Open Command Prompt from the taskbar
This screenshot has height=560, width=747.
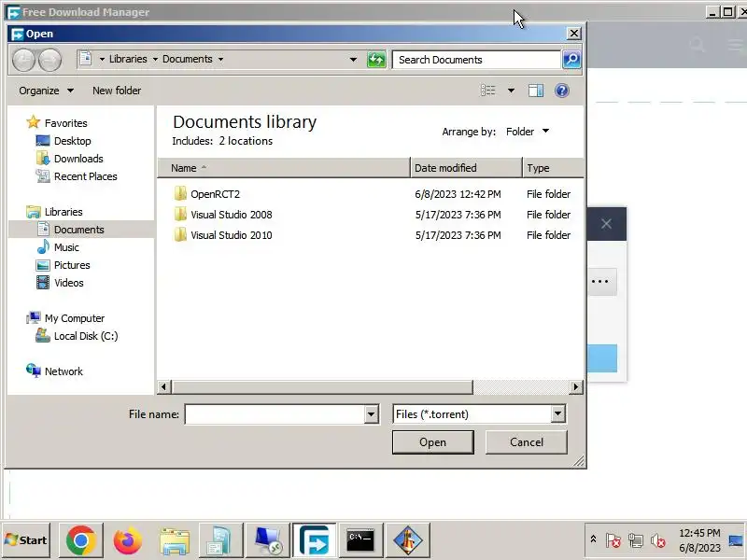360,540
